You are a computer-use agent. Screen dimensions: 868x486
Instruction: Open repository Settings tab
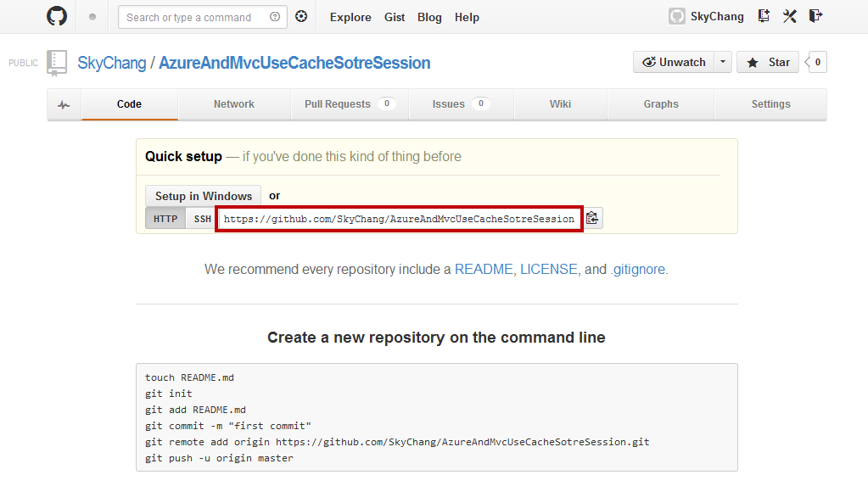[x=770, y=104]
